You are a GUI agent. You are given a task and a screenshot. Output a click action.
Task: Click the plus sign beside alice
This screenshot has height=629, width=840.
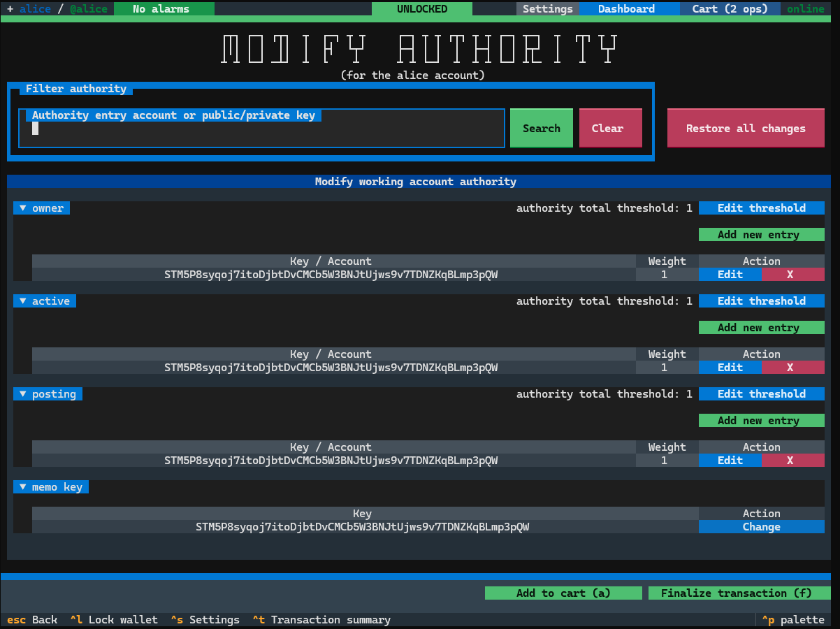click(x=10, y=9)
